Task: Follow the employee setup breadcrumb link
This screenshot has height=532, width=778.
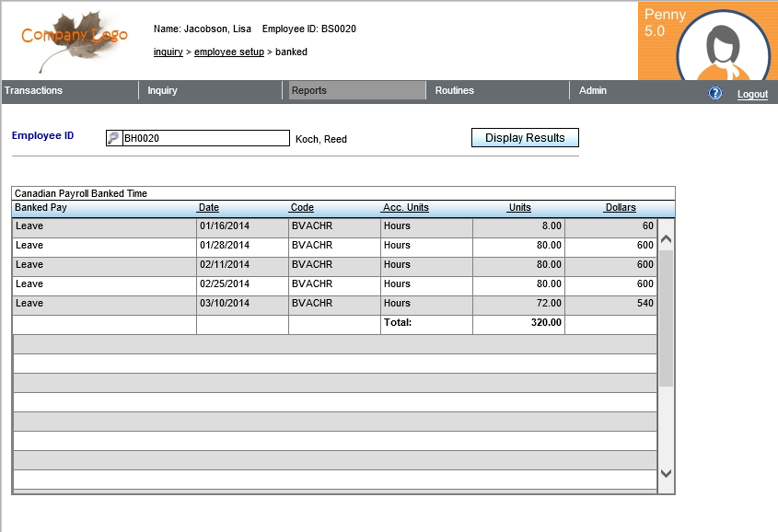Action: point(228,52)
